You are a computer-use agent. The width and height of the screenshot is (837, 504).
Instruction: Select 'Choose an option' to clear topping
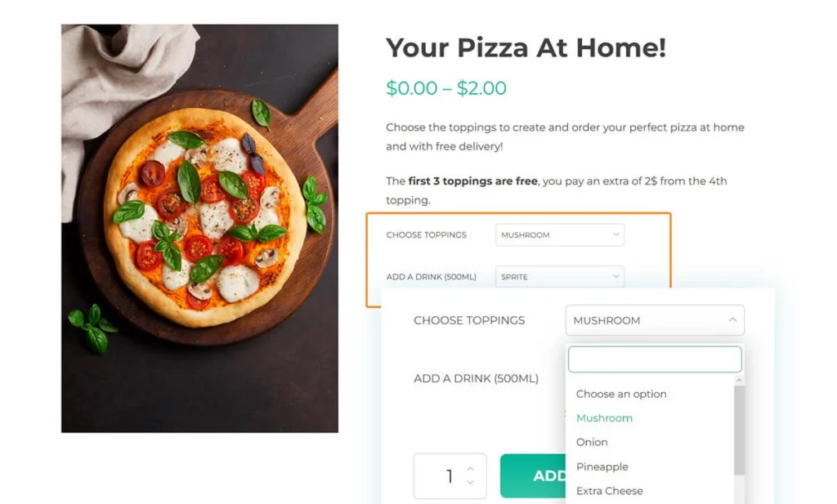click(621, 394)
